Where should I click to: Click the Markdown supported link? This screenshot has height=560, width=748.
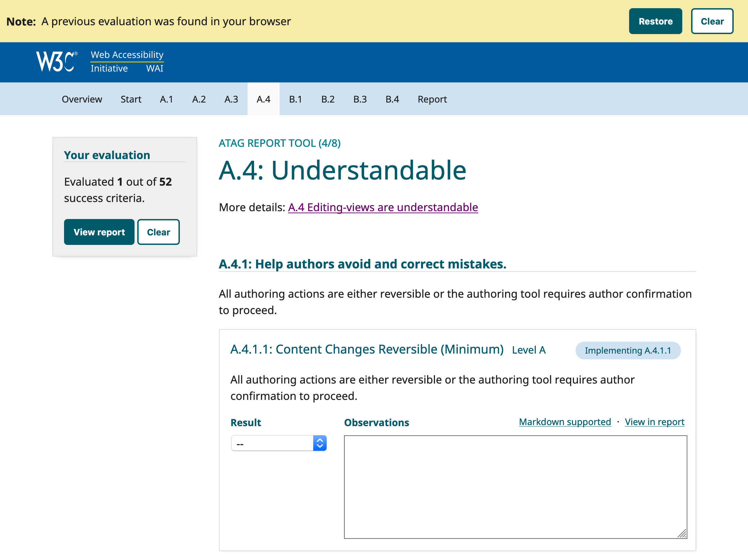[x=565, y=422]
